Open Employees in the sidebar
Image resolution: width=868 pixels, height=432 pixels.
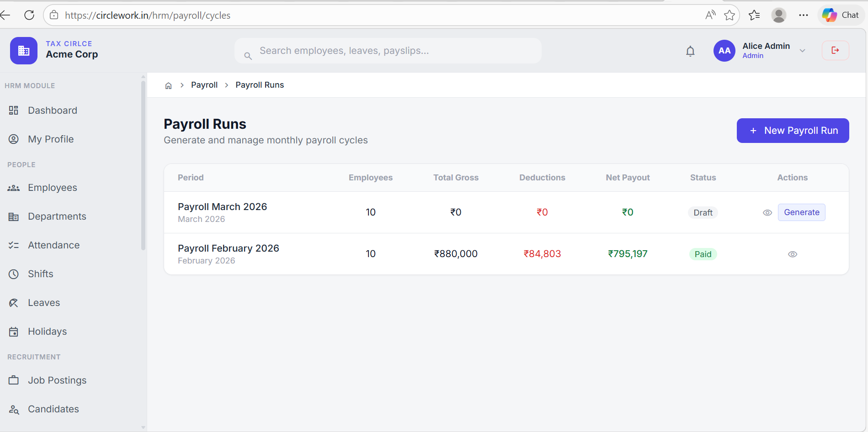(52, 188)
